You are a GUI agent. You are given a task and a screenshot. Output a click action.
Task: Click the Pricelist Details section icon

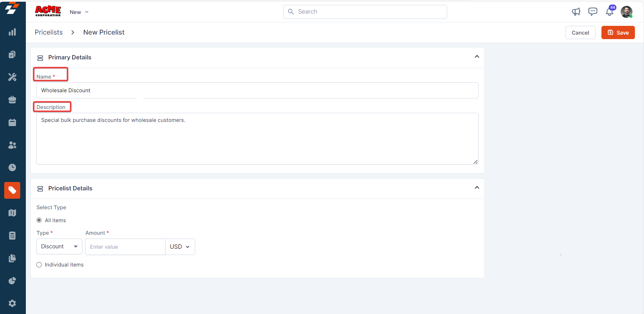40,189
